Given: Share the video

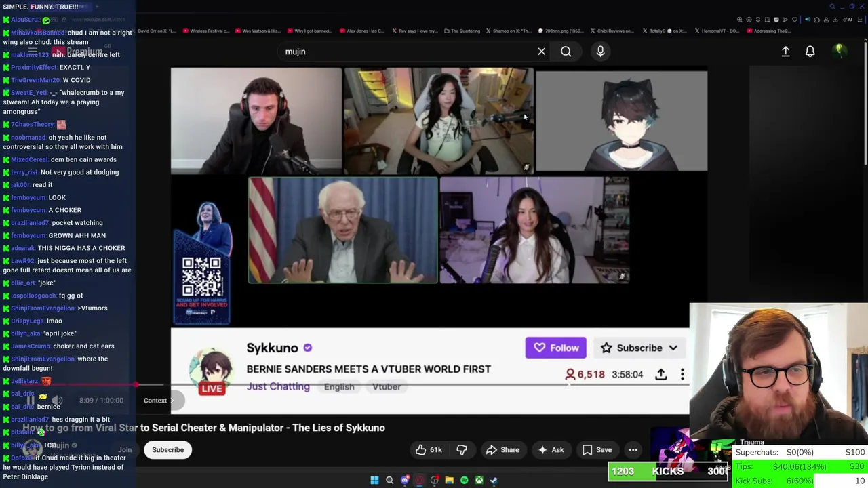Looking at the screenshot, I should [502, 450].
